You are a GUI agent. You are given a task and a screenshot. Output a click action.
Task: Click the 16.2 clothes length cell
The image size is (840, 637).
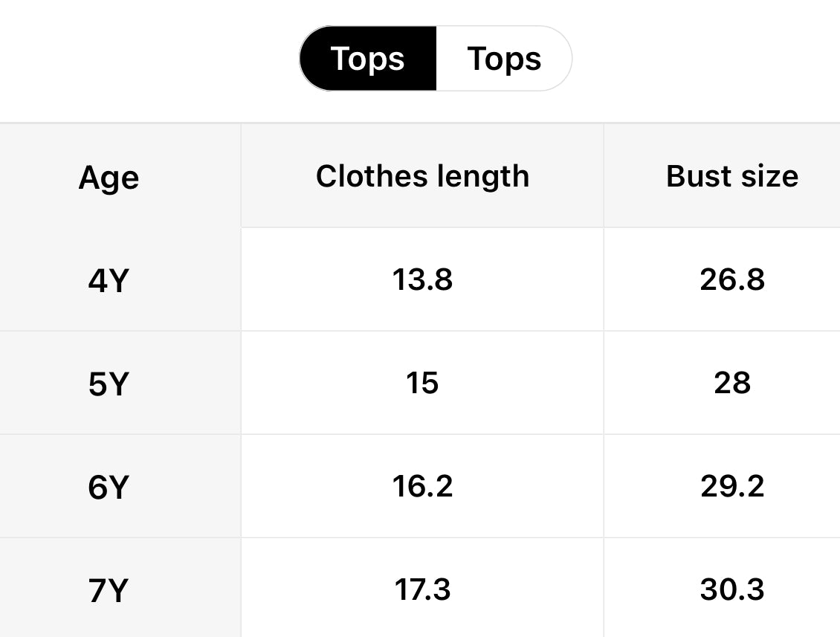pyautogui.click(x=422, y=486)
